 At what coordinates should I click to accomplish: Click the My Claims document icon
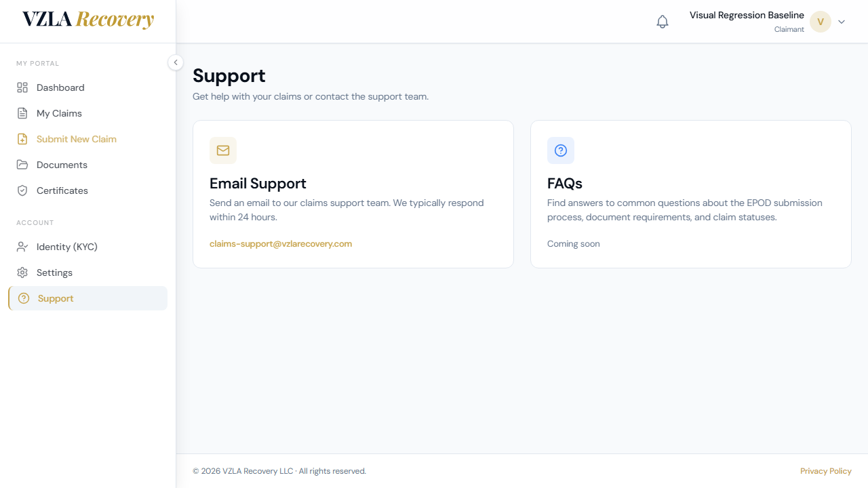(22, 113)
